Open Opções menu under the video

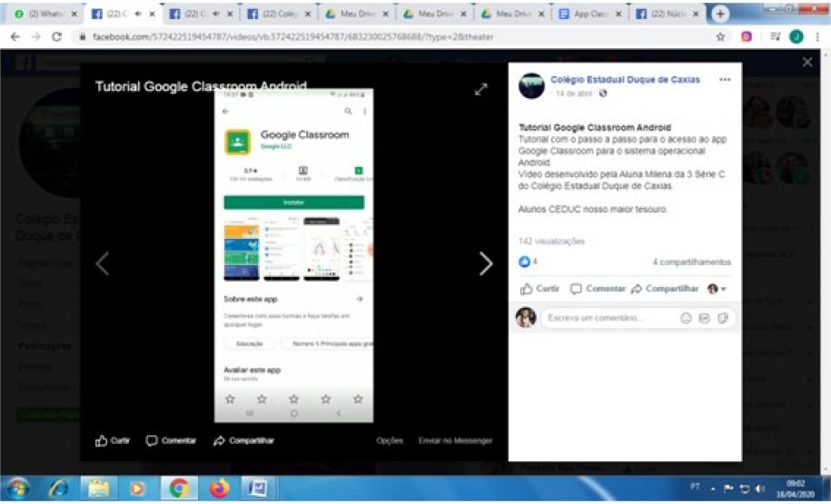tap(390, 440)
